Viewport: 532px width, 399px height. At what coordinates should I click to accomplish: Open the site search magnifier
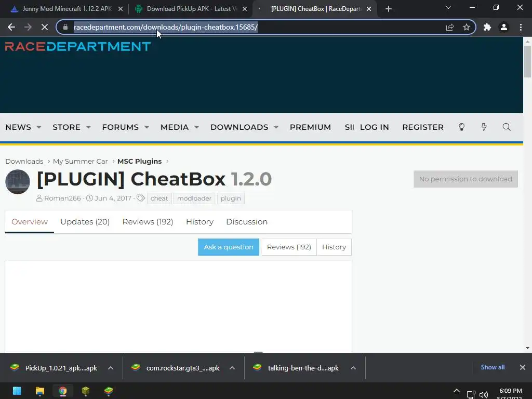[x=507, y=127]
